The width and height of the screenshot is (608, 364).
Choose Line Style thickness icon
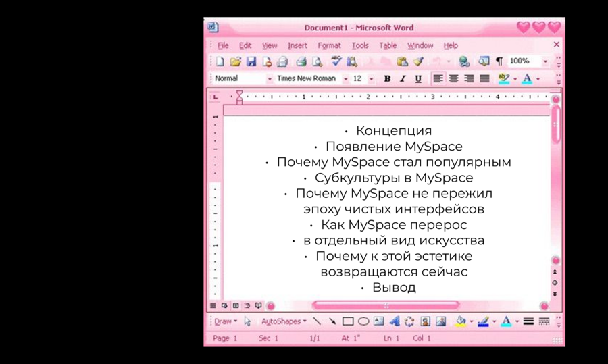528,321
